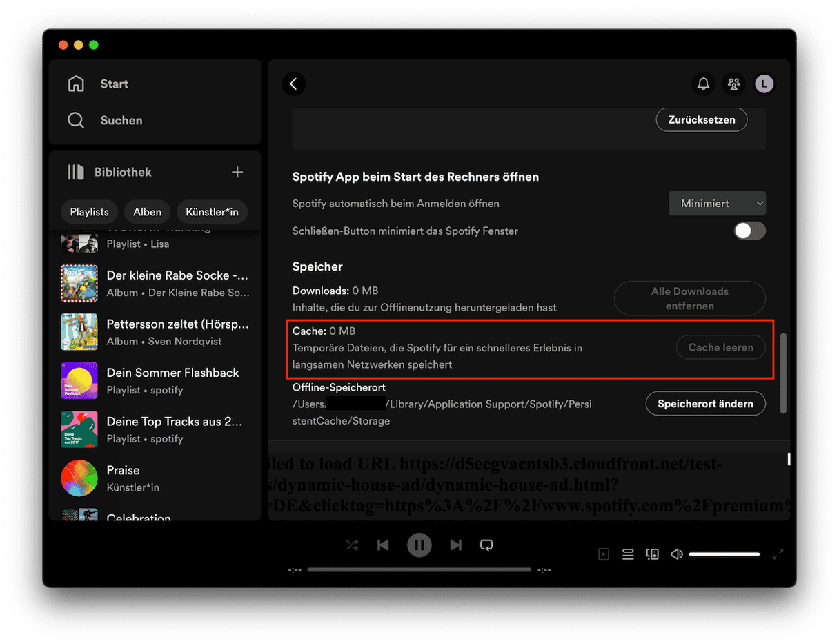This screenshot has height=644, width=839.
Task: Click the Celebration library entry
Action: tap(156, 514)
